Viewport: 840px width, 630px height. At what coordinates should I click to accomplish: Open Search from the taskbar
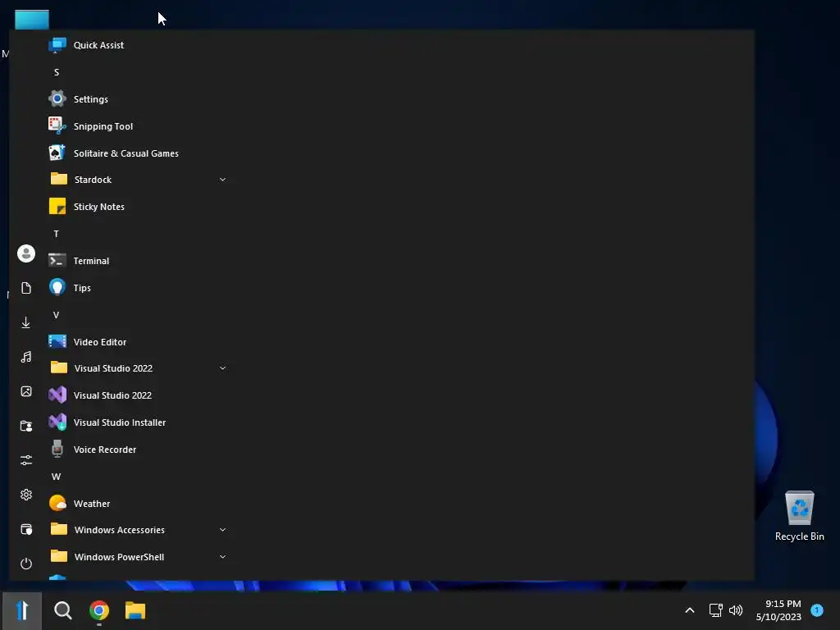[62, 610]
